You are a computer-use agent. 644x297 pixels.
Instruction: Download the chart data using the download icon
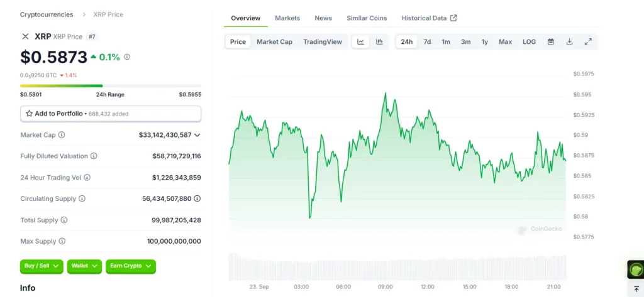click(569, 42)
